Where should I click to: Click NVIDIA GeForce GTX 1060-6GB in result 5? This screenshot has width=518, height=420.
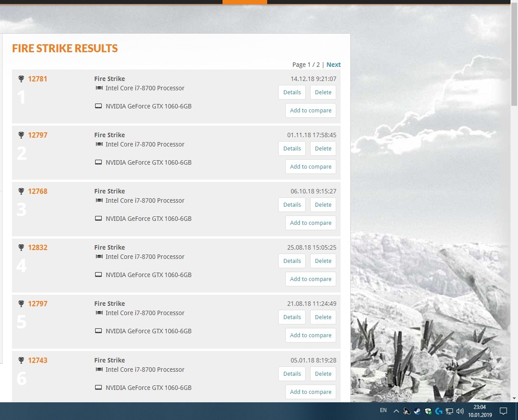coord(148,331)
